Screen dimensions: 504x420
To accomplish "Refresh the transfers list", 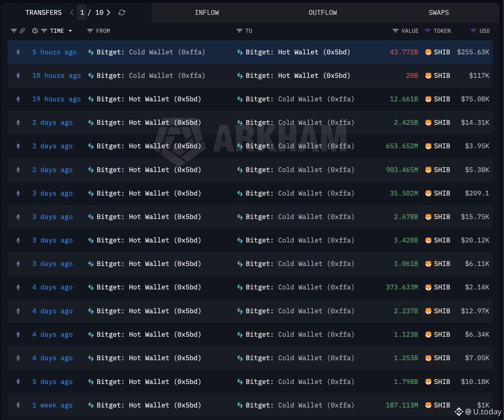I will tap(122, 13).
